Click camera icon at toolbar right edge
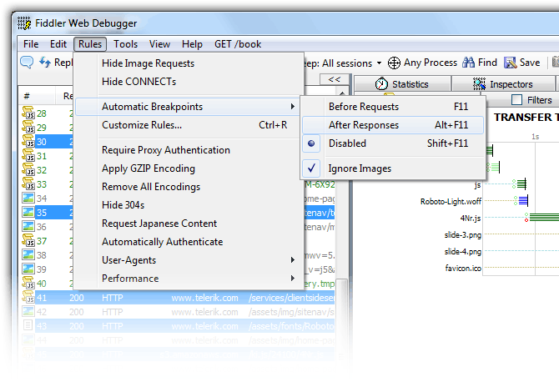This screenshot has width=559, height=392. coord(556,62)
